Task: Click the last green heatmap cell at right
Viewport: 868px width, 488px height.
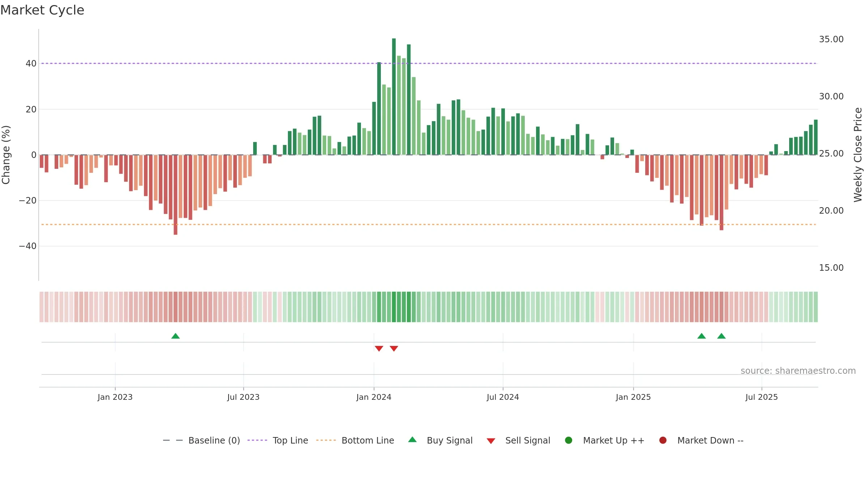Action: [816, 307]
